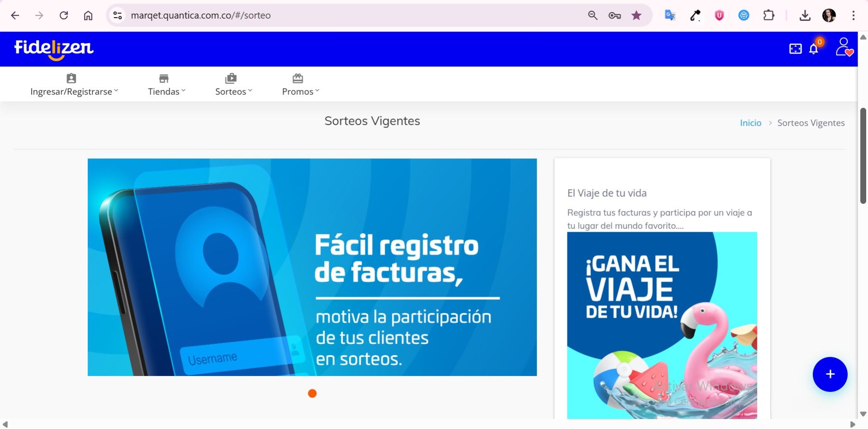Open the Sorteos dropdown menu
The height and width of the screenshot is (429, 868).
pos(233,85)
